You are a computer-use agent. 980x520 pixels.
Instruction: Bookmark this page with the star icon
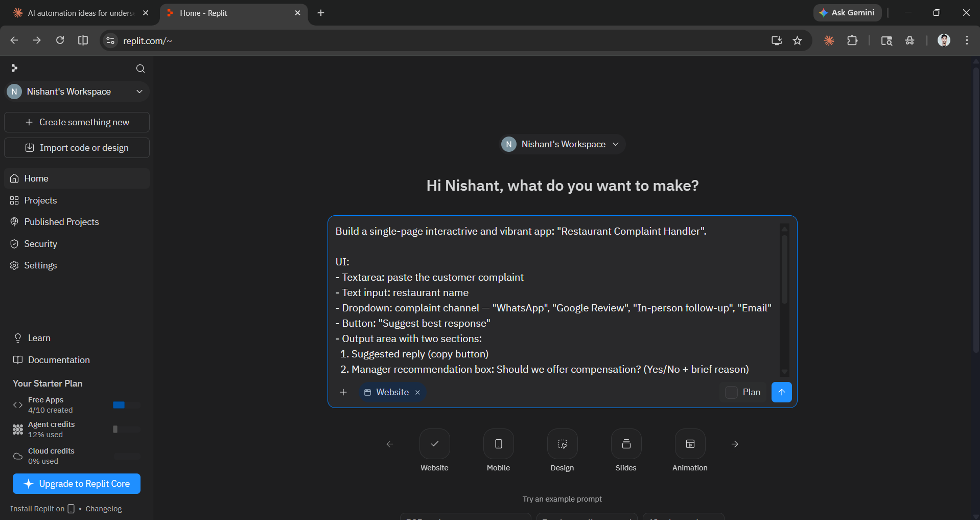pyautogui.click(x=797, y=40)
